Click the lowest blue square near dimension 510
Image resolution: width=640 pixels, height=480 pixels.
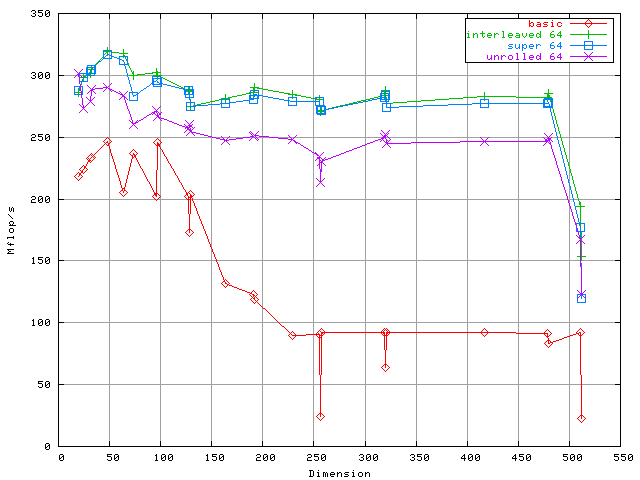pyautogui.click(x=581, y=298)
